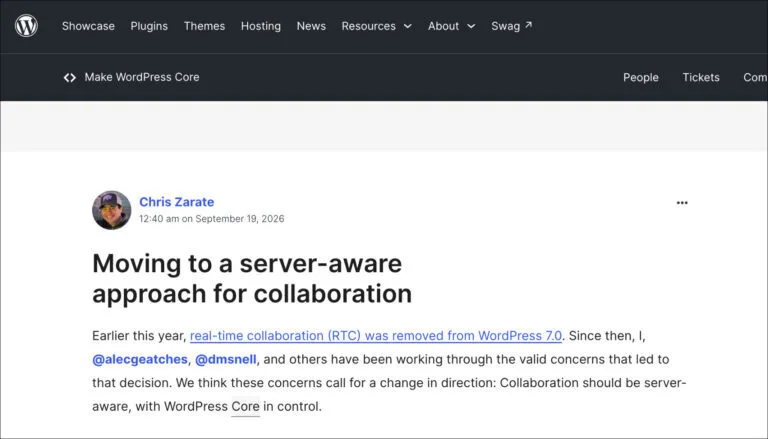The width and height of the screenshot is (768, 439).
Task: Go to the Themes page
Action: (204, 26)
